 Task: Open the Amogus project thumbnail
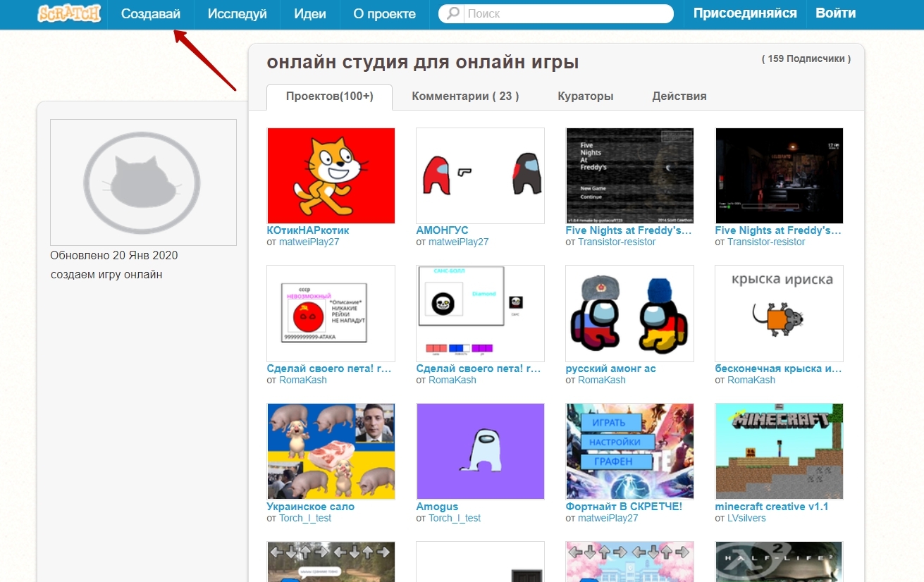pos(480,452)
